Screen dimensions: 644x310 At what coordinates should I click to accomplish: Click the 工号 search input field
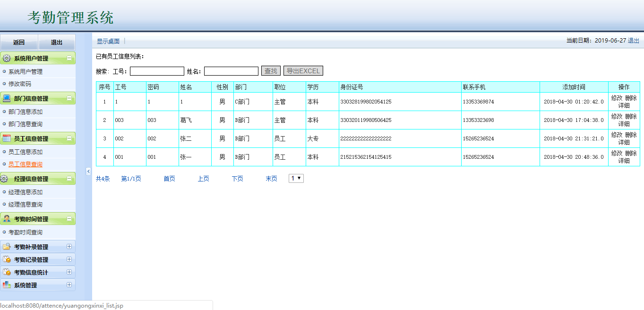[x=157, y=71]
